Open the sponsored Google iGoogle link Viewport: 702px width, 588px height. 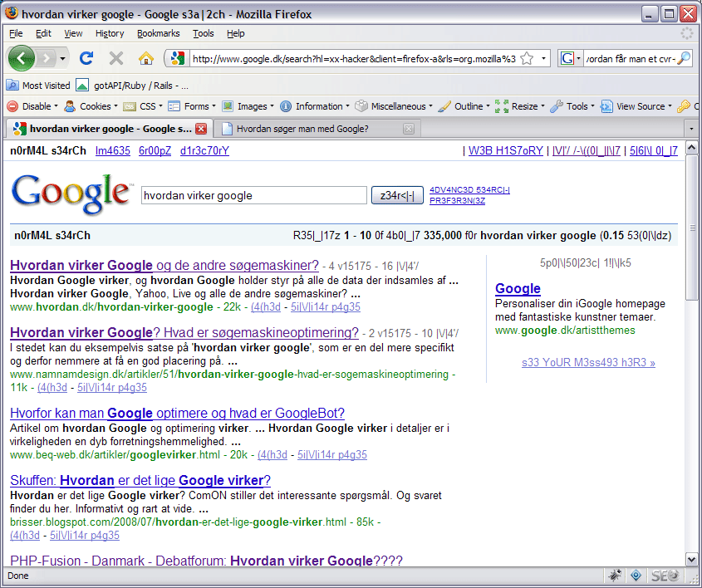click(518, 289)
